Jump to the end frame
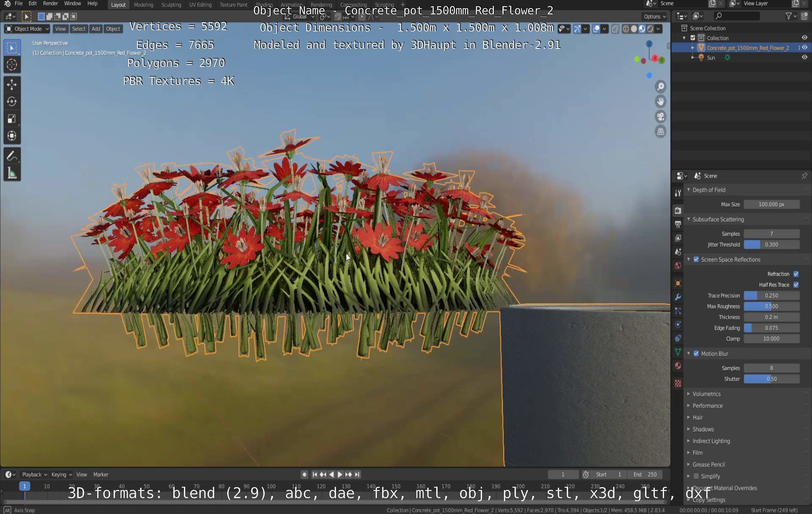Viewport: 812px width, 514px height. click(x=357, y=475)
